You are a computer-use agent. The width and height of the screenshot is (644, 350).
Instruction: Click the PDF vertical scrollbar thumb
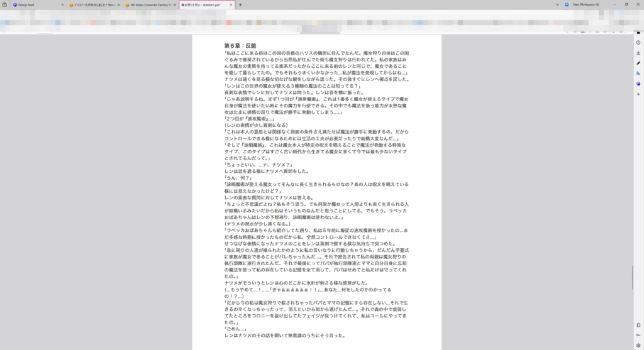633,278
